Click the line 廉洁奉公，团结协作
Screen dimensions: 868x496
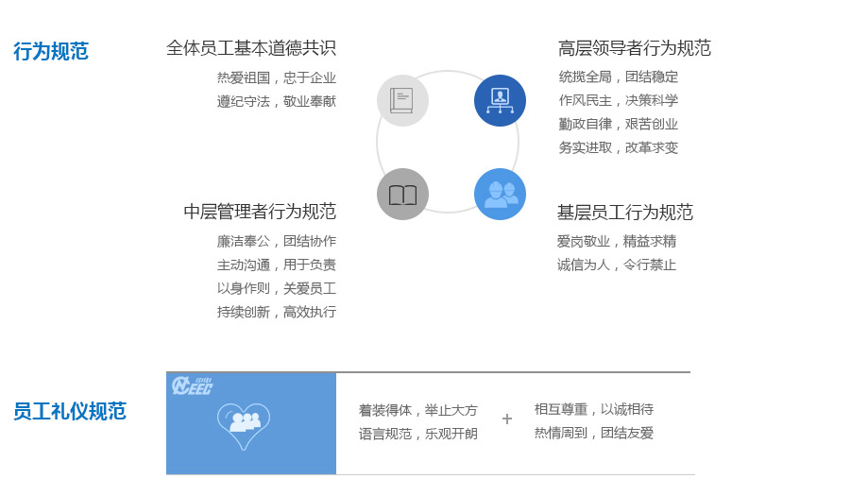(x=277, y=241)
